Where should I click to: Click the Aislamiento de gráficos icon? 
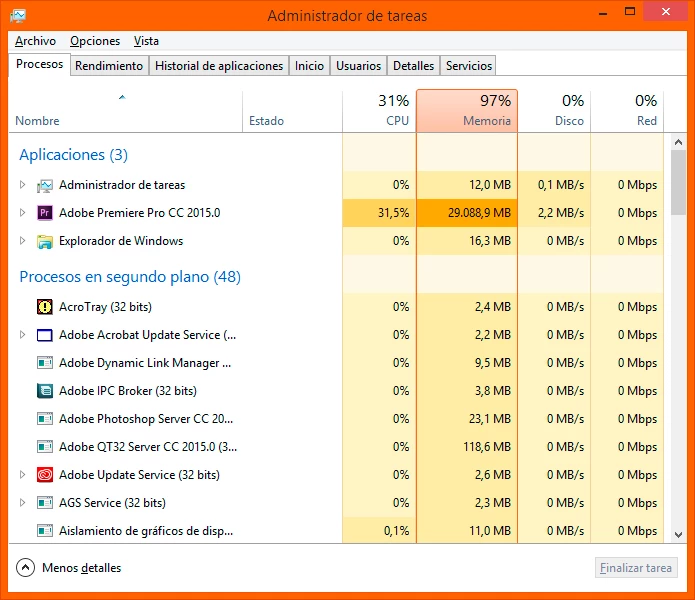coord(44,531)
